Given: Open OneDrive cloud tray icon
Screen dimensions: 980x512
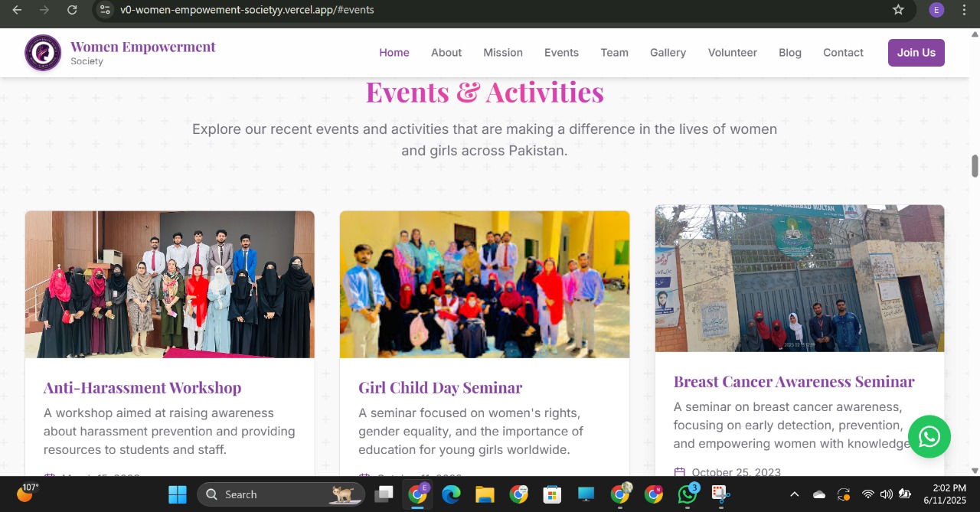Looking at the screenshot, I should pyautogui.click(x=819, y=494).
